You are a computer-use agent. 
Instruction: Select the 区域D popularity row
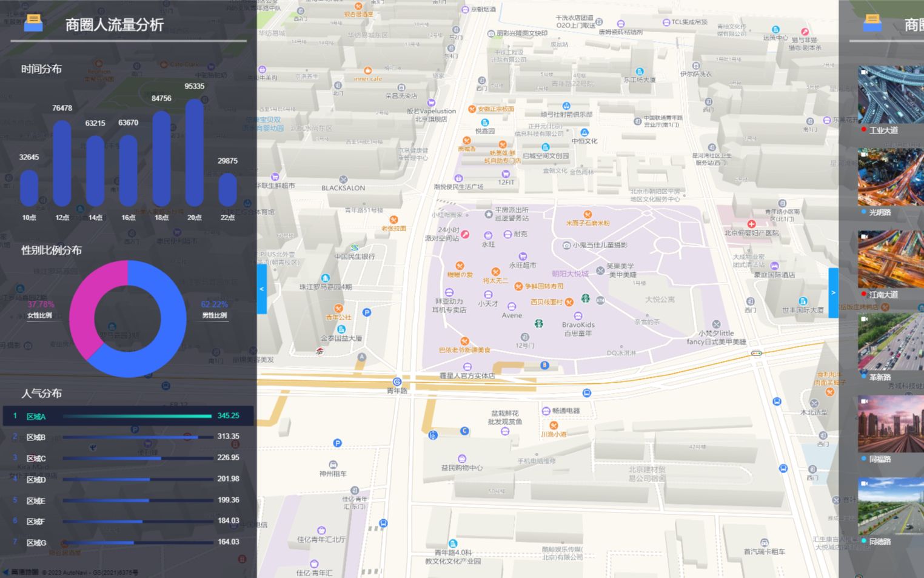point(128,479)
